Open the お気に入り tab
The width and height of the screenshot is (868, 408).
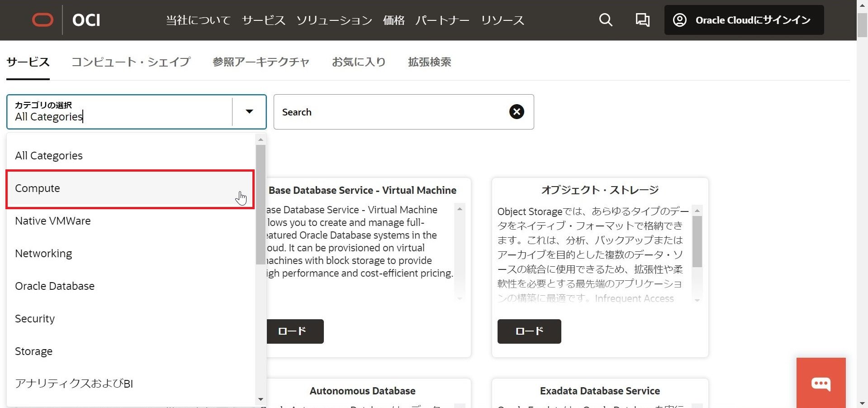(358, 62)
